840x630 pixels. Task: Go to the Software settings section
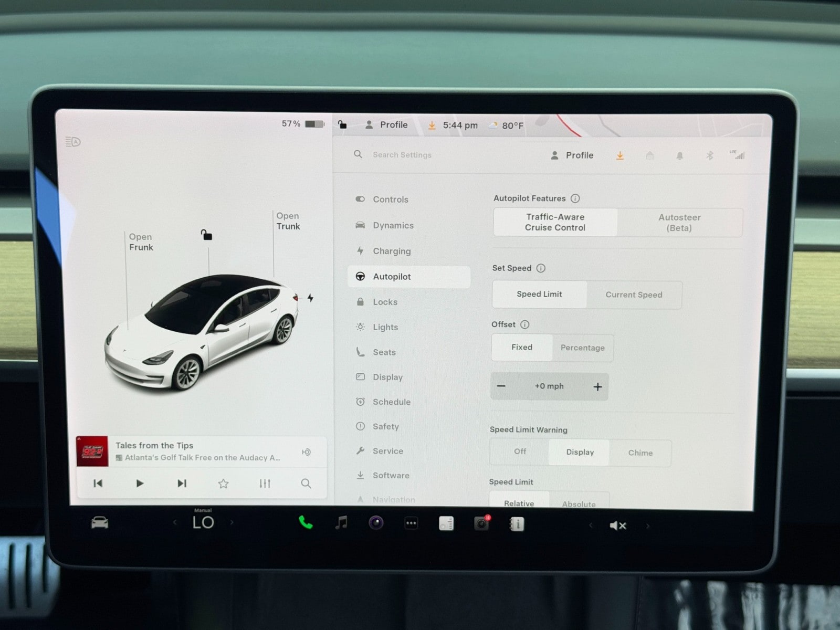click(x=391, y=475)
